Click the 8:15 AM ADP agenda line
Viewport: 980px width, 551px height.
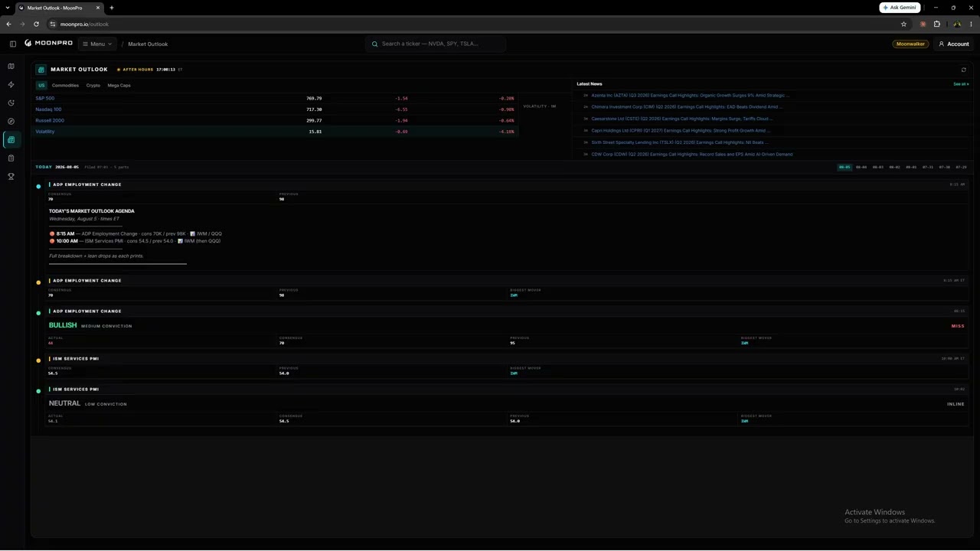pyautogui.click(x=136, y=233)
